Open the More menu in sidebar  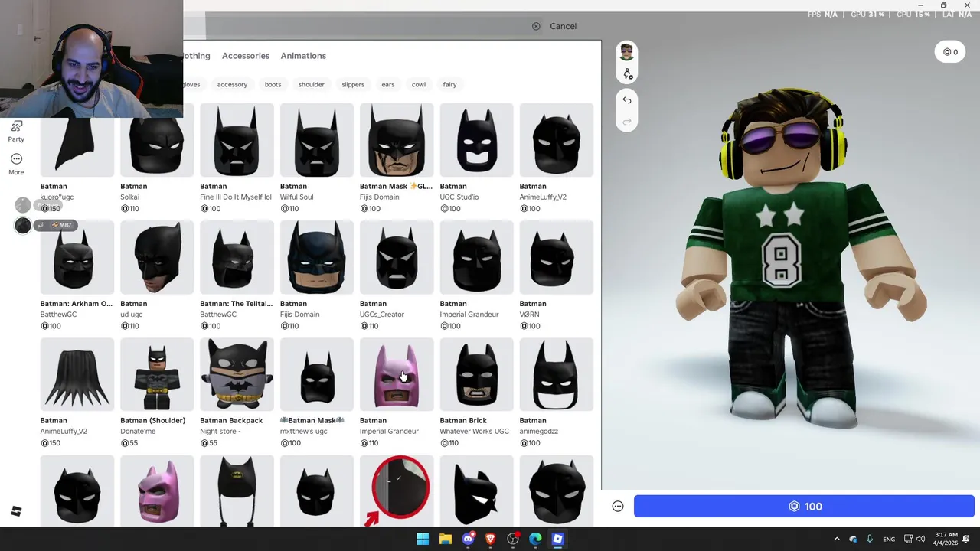click(16, 164)
